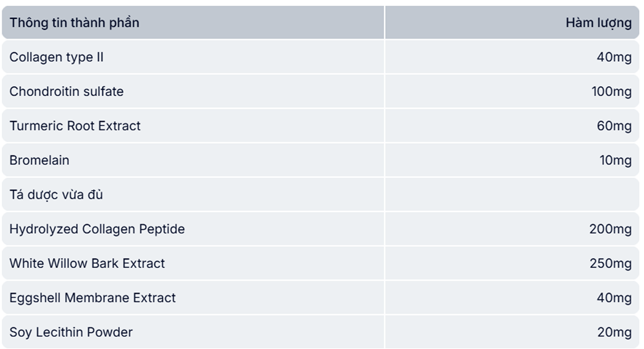Click the 'Hàm lượng' column header
Viewport: 644px width, 349px height.
pyautogui.click(x=598, y=23)
